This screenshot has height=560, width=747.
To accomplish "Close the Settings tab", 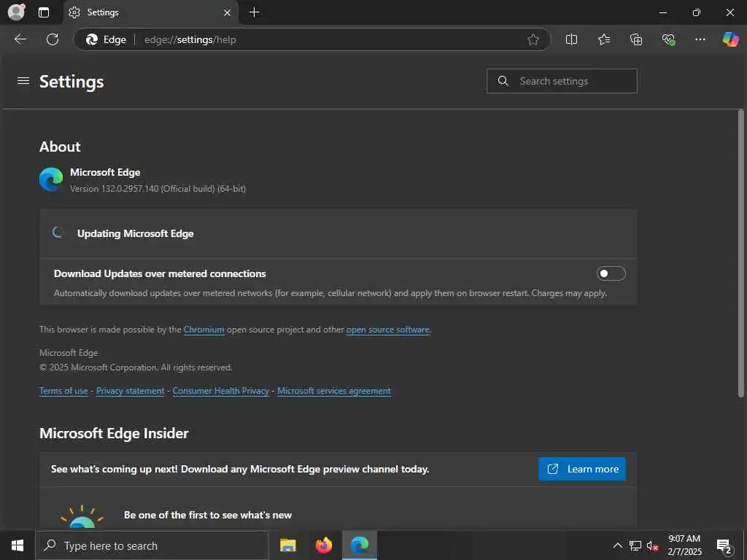I will (x=228, y=13).
